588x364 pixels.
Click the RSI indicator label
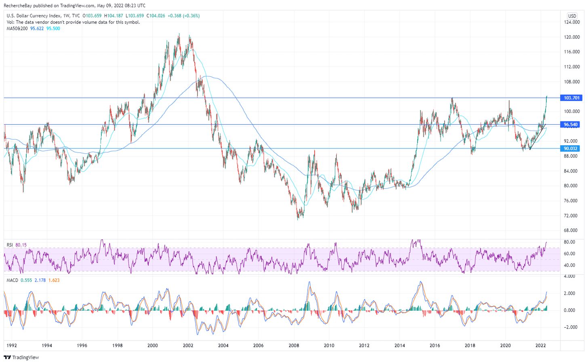pos(10,245)
